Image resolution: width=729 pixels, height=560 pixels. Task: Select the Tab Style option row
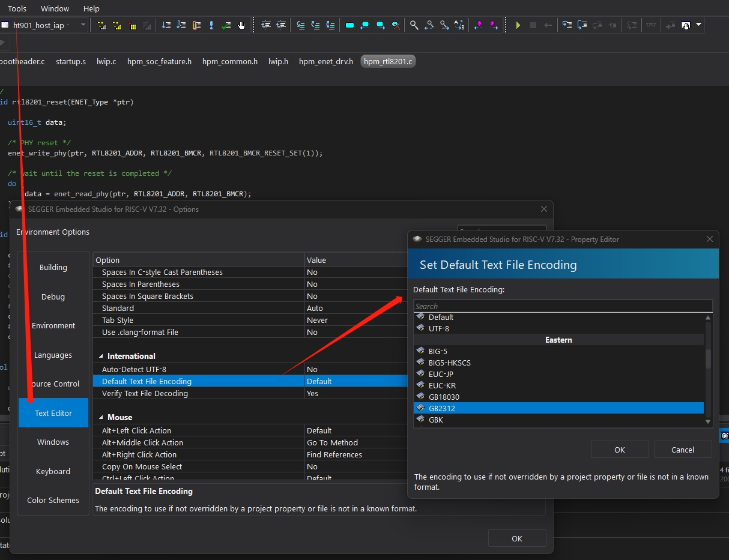point(250,320)
